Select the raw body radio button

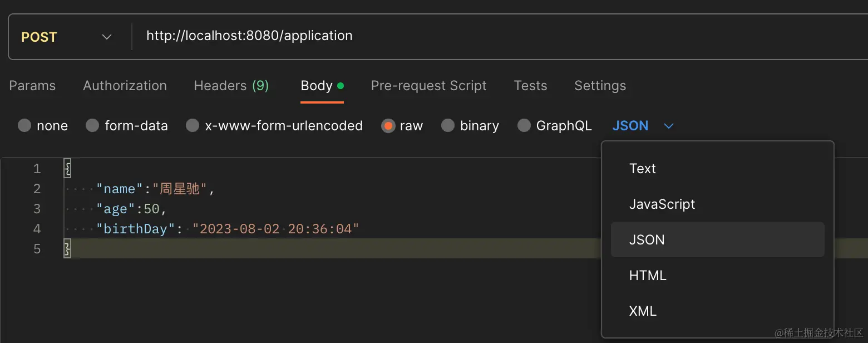pos(388,126)
